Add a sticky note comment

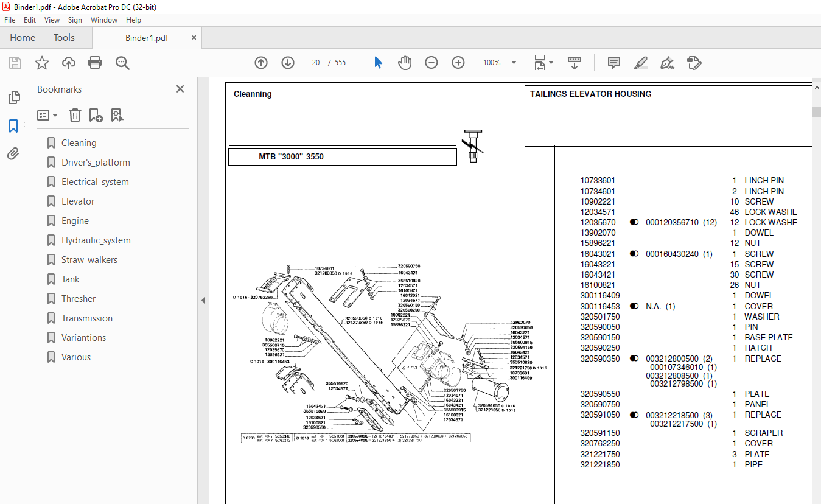click(614, 63)
